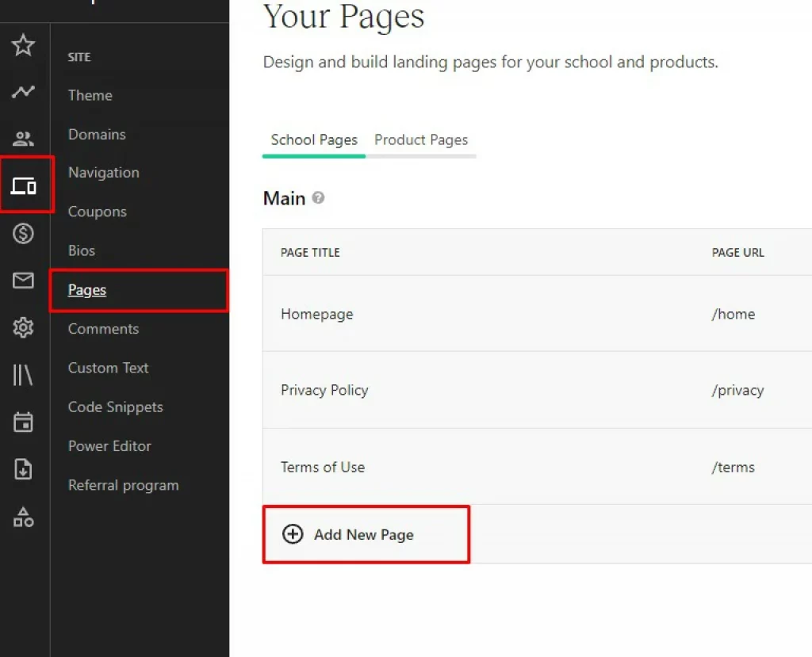Click the star icon in sidebar
This screenshot has width=812, height=657.
coord(24,46)
